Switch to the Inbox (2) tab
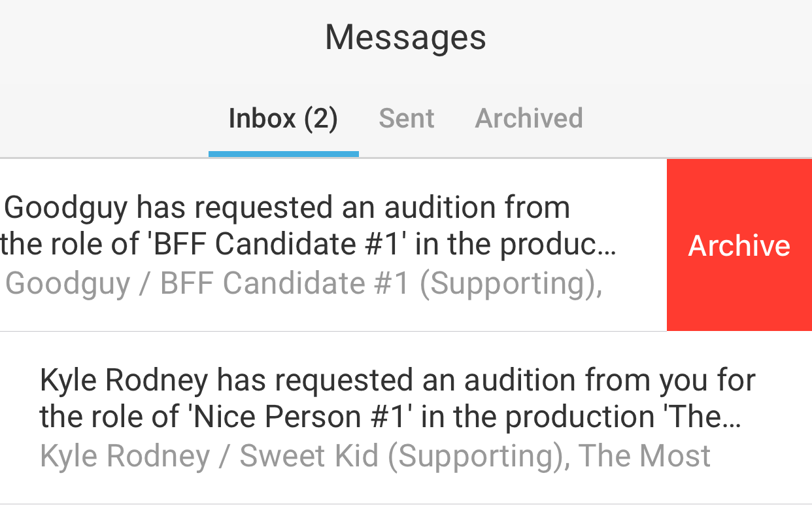Viewport: 812px width, 505px height. (x=283, y=119)
